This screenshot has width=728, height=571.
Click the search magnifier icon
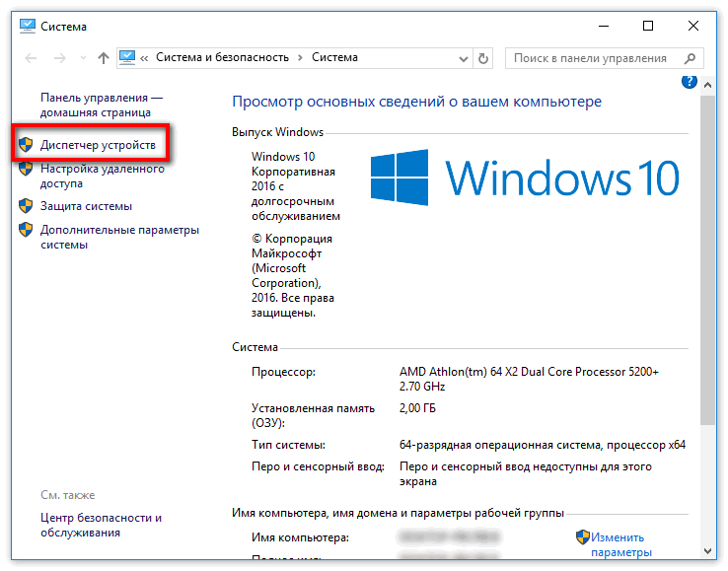690,58
